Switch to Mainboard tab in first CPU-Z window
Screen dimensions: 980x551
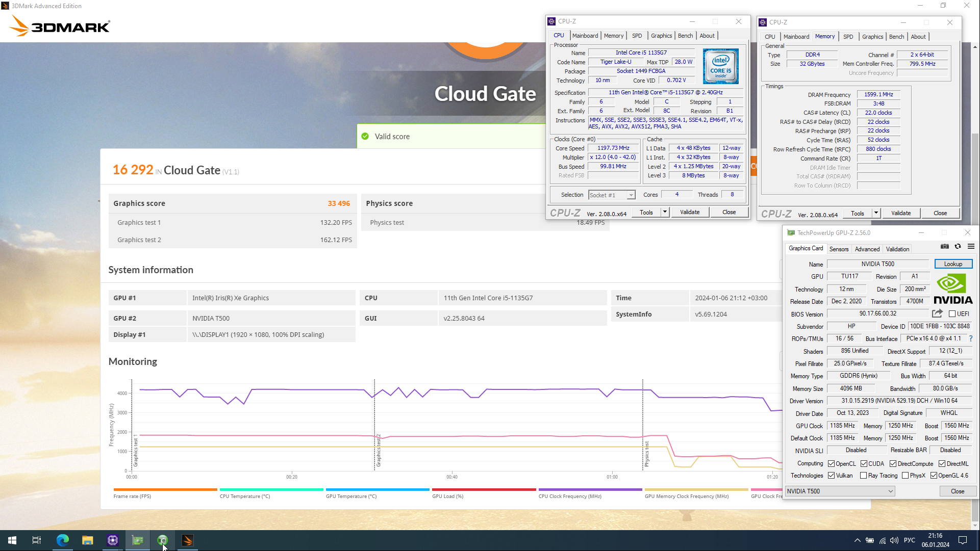(585, 36)
